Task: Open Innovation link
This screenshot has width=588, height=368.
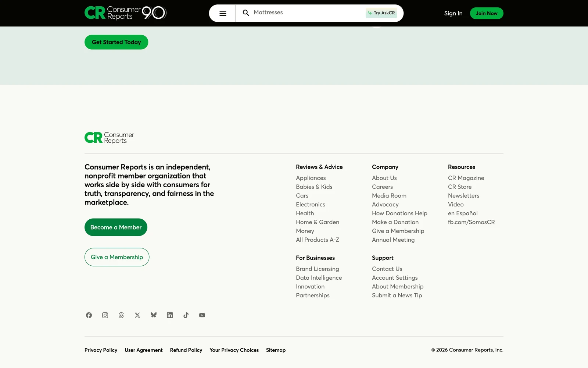Action: (310, 287)
